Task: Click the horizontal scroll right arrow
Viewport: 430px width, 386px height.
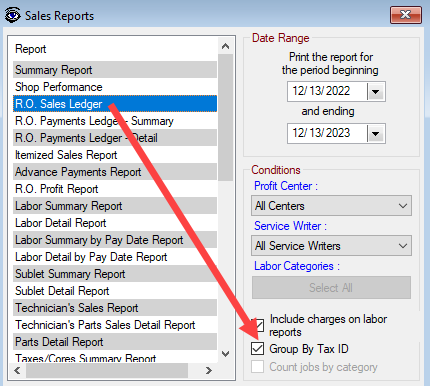Action: [209, 370]
